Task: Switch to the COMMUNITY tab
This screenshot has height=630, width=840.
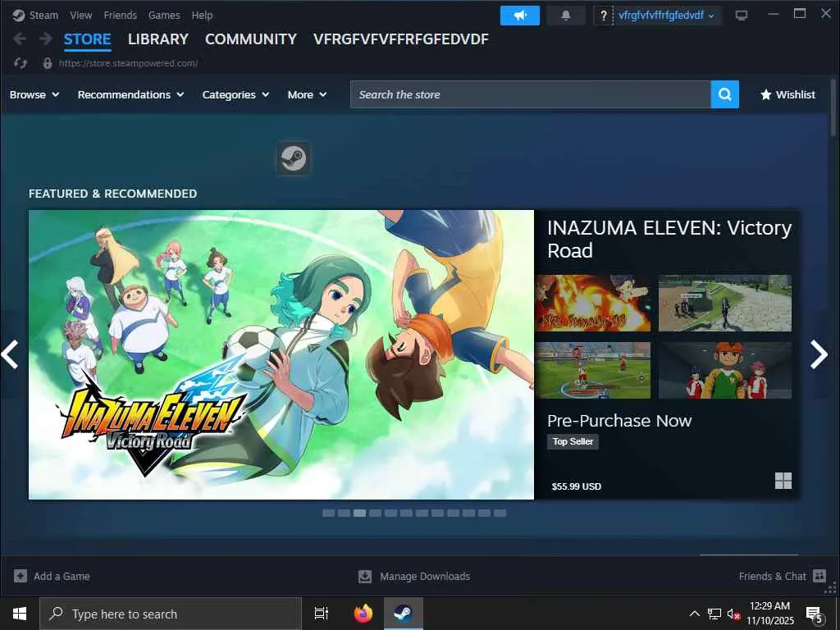Action: coord(251,39)
